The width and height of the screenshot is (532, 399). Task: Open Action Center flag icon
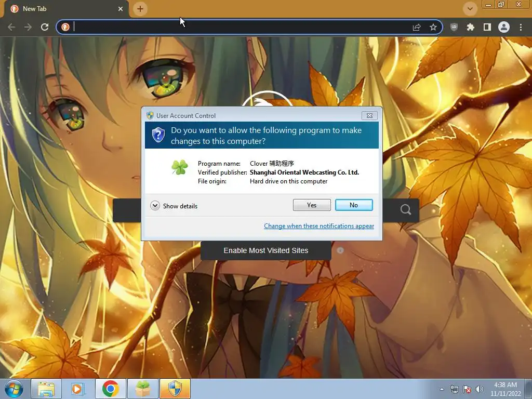(467, 389)
